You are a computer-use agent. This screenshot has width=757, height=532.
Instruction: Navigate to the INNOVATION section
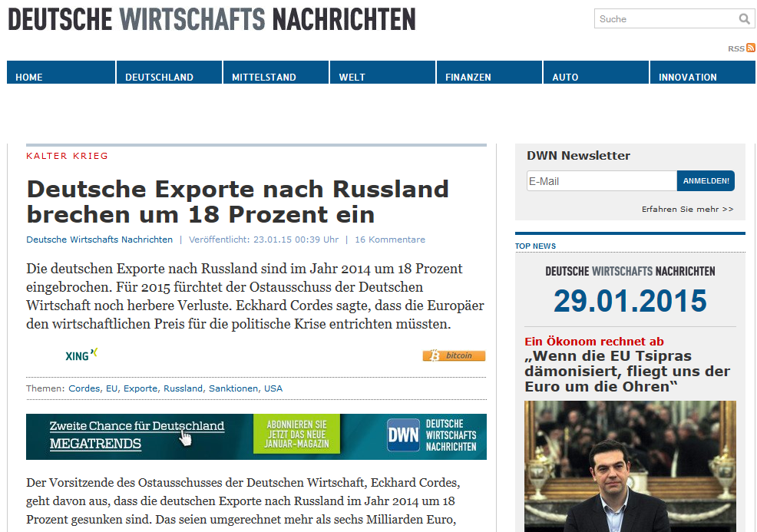687,77
